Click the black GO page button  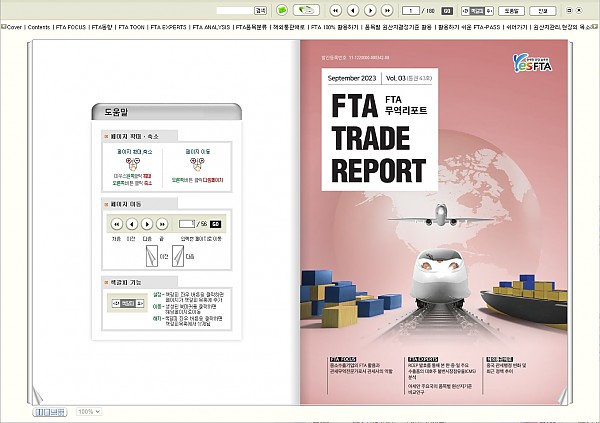(x=447, y=11)
